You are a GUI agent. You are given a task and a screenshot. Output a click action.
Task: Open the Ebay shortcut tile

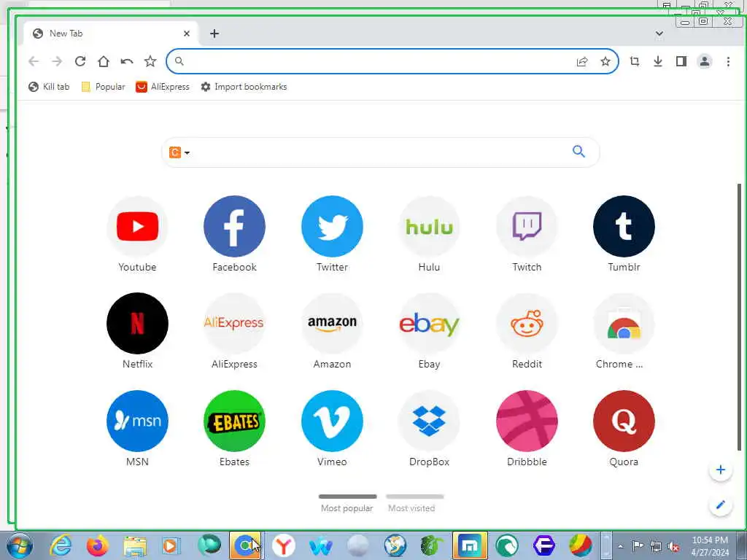429,331
